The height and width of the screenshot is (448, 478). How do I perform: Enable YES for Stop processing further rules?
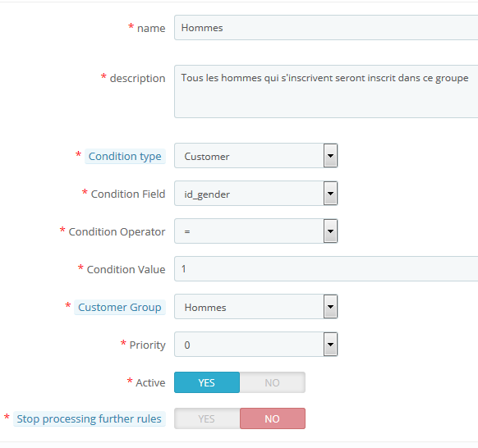point(207,418)
